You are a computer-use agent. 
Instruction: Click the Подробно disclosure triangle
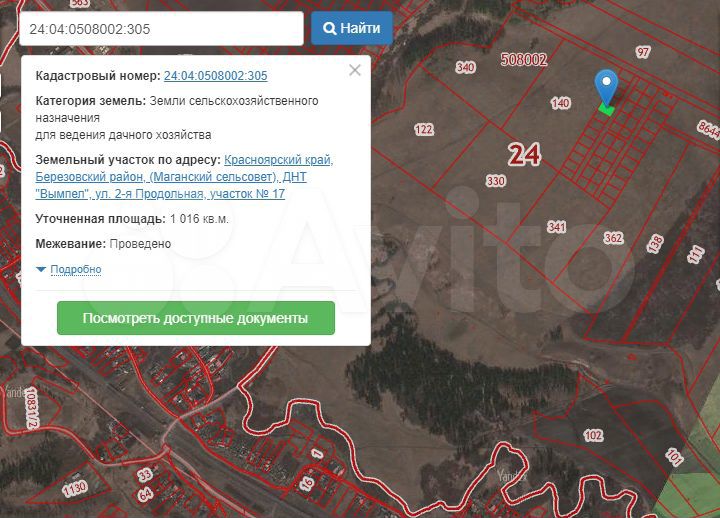point(41,269)
